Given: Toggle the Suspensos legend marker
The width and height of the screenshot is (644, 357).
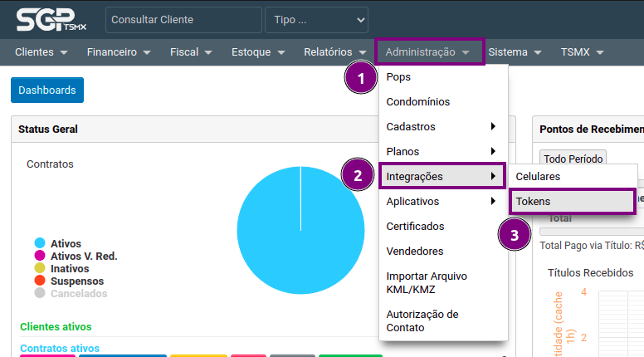Looking at the screenshot, I should 39,281.
